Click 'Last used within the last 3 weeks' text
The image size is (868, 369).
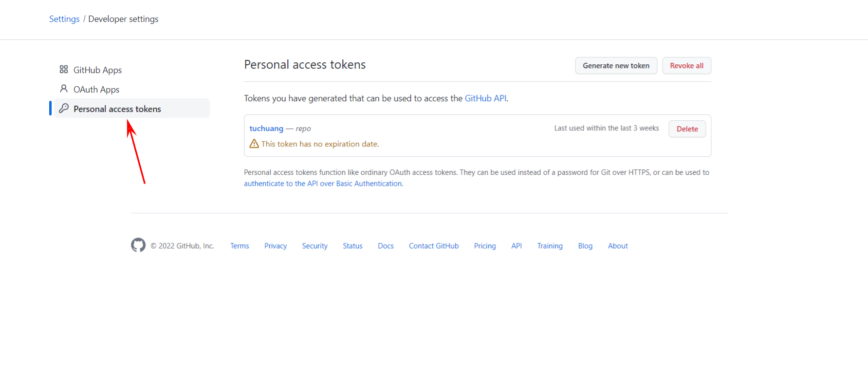click(x=607, y=128)
